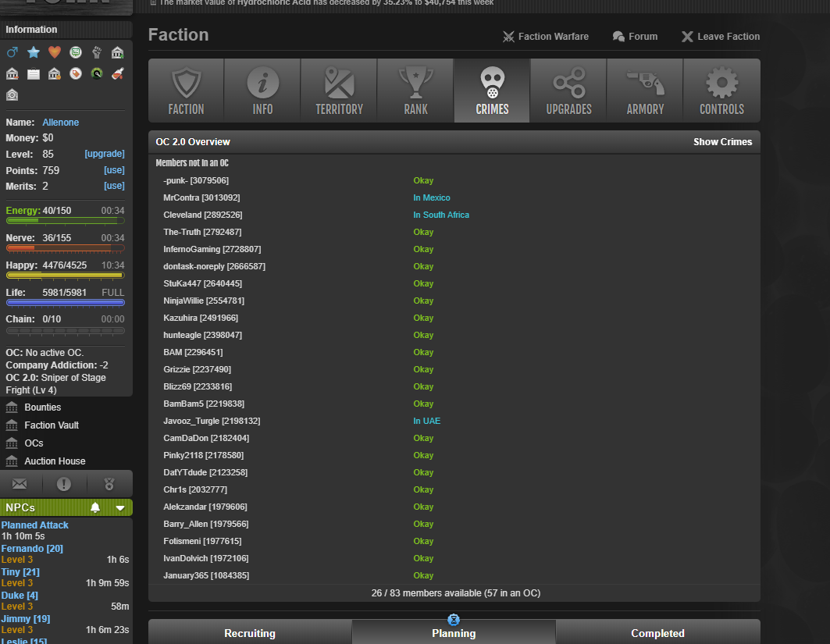830x644 pixels.
Task: Open NPC Jimmy [19]
Action: coord(26,618)
